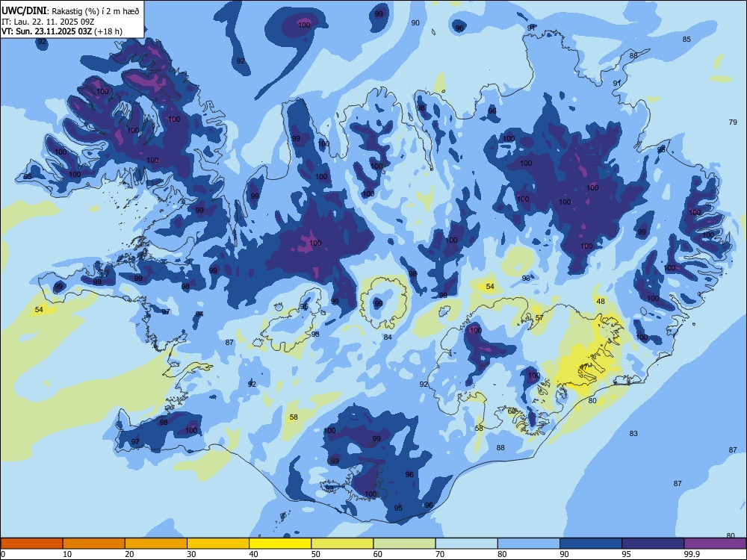747x560 pixels.
Task: Click the 79 humidity value on the map
Action: (x=733, y=122)
